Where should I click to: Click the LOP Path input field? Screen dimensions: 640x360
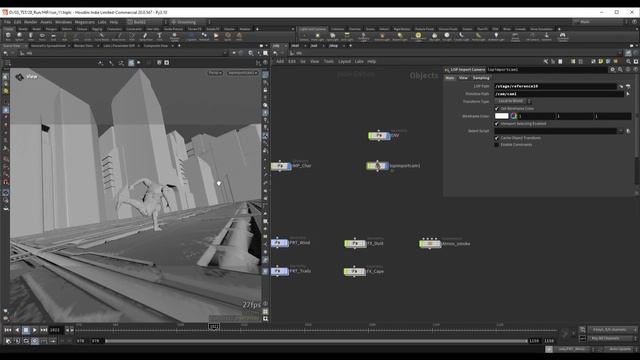556,87
